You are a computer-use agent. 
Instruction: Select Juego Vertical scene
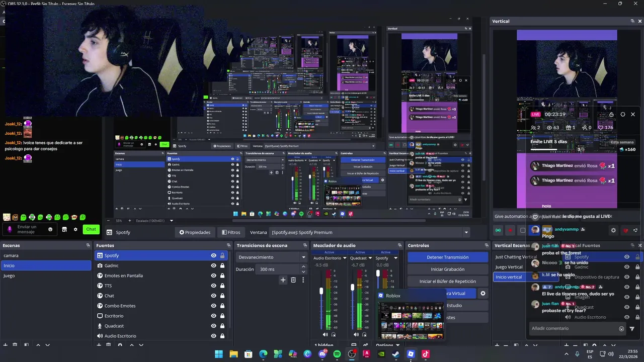click(509, 267)
